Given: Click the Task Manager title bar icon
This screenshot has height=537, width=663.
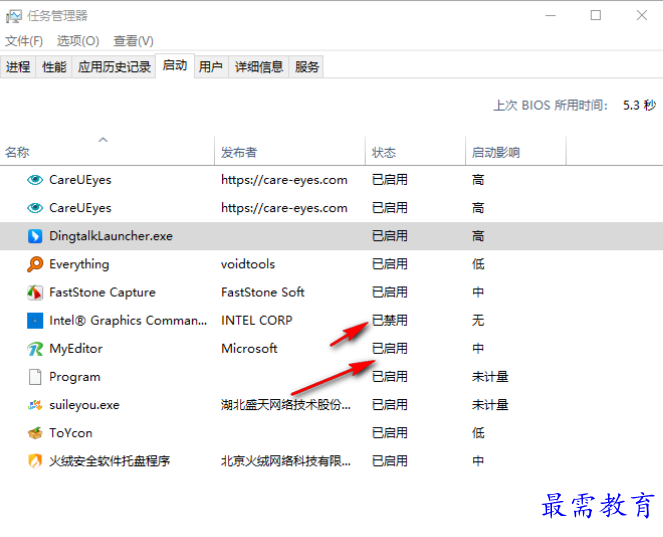Looking at the screenshot, I should click(x=14, y=16).
